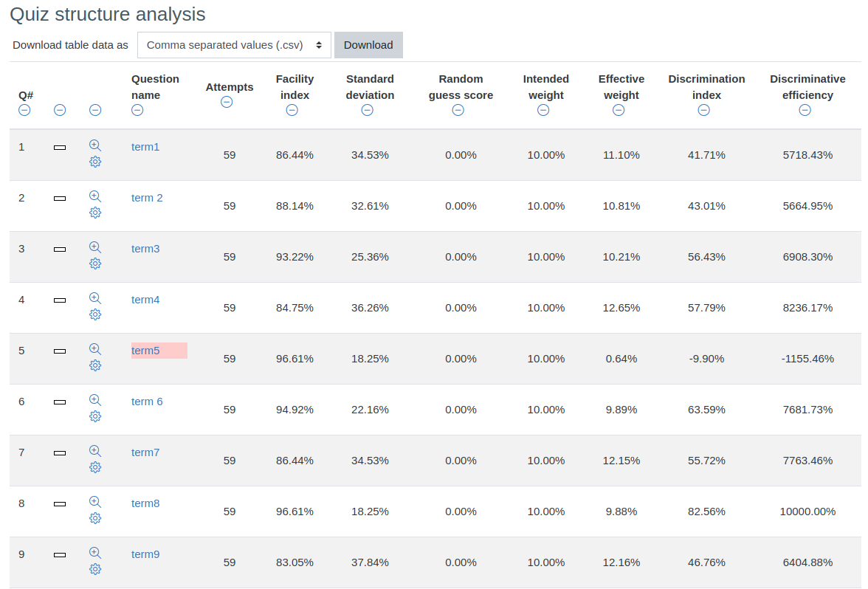The width and height of the screenshot is (868, 589).
Task: Open the download format dropdown
Action: tap(234, 45)
